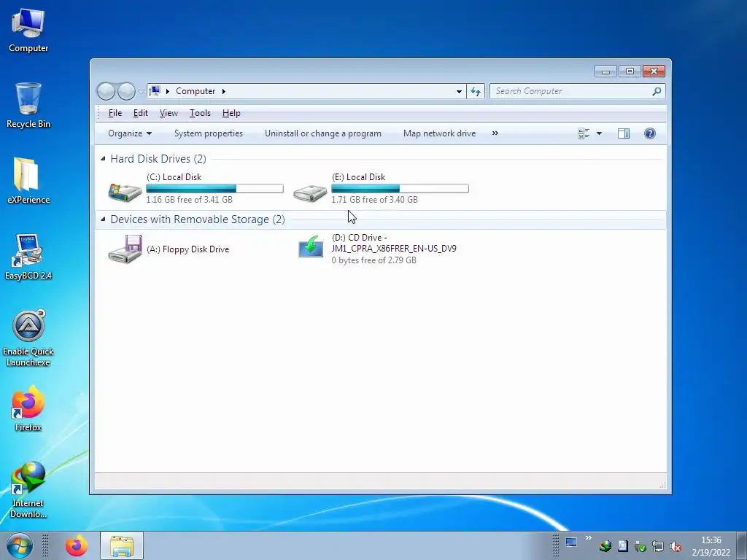
Task: Open the View menu
Action: tap(169, 113)
